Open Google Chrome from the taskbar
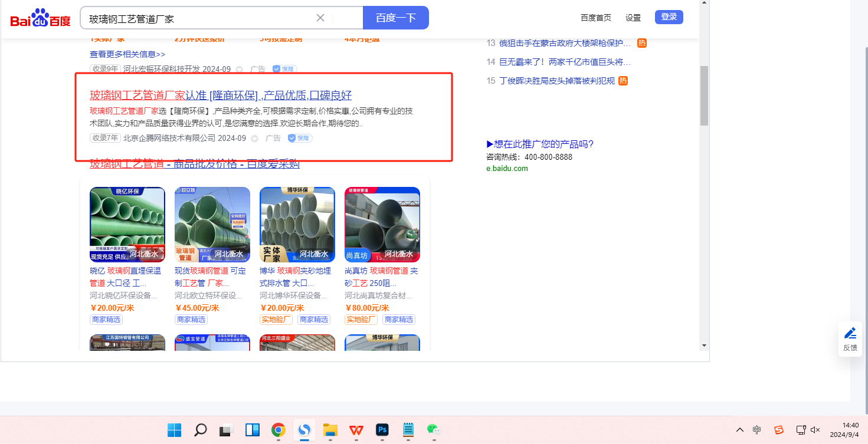Viewport: 868px width, 444px height. pyautogui.click(x=278, y=430)
